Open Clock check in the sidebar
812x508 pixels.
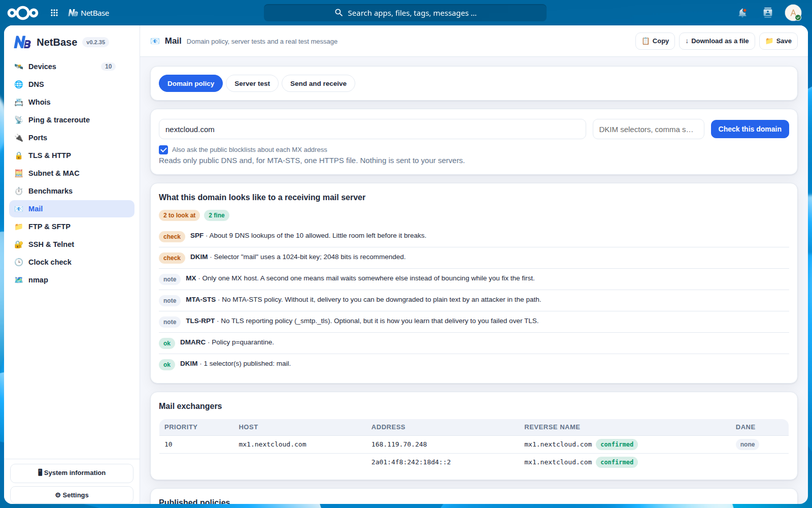click(x=72, y=262)
